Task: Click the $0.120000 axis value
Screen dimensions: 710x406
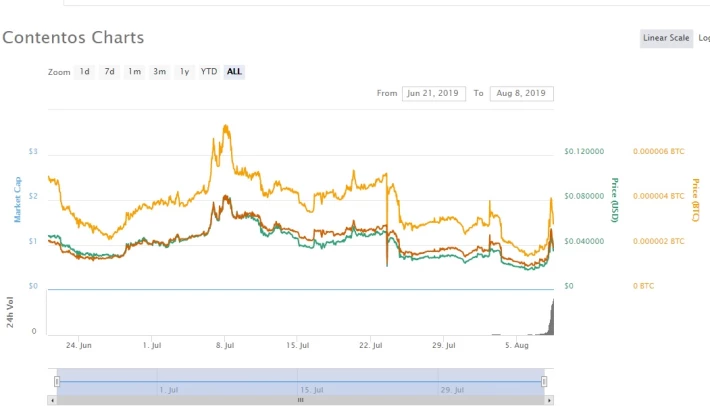Action: point(584,151)
